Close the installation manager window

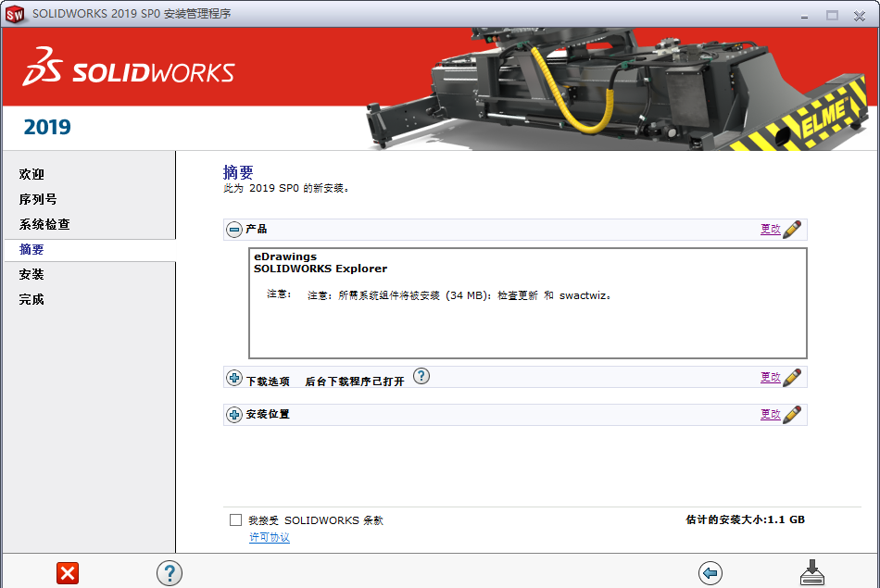pyautogui.click(x=860, y=16)
